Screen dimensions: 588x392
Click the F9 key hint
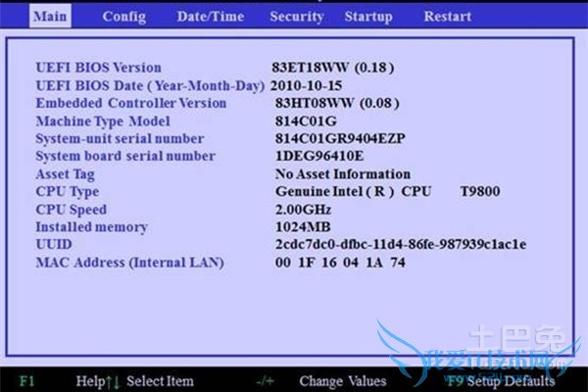tap(455, 381)
